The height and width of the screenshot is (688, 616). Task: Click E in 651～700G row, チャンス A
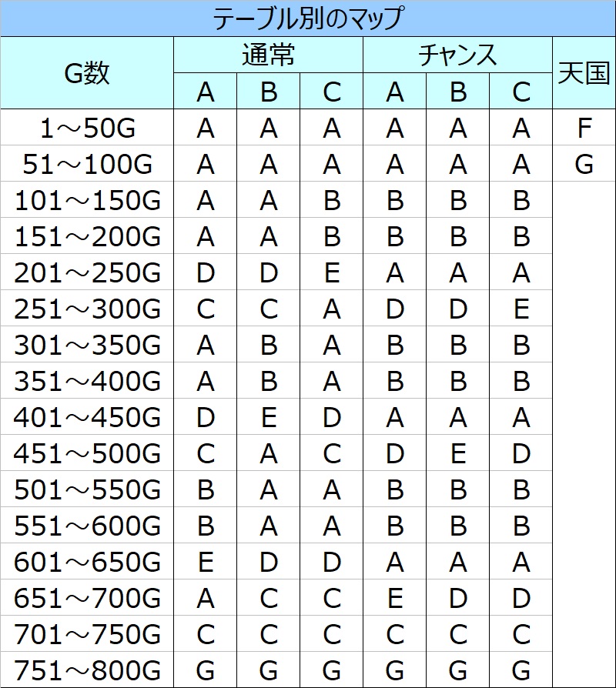[x=395, y=599]
